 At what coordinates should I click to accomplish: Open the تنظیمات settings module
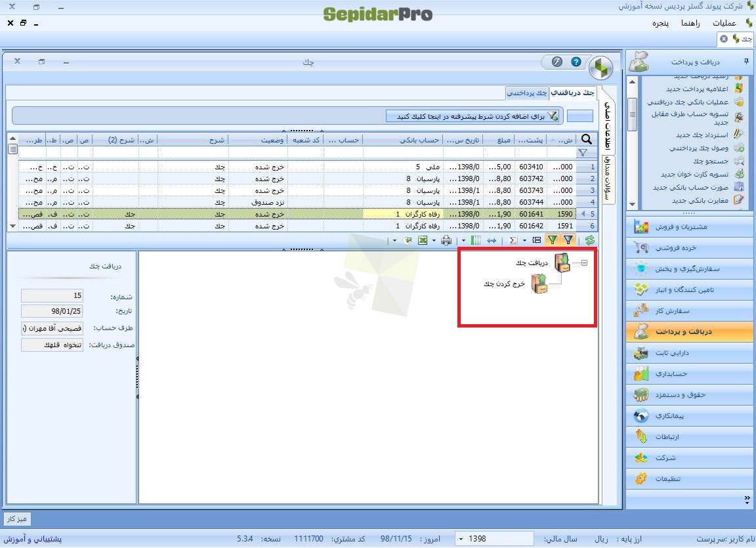[690, 478]
